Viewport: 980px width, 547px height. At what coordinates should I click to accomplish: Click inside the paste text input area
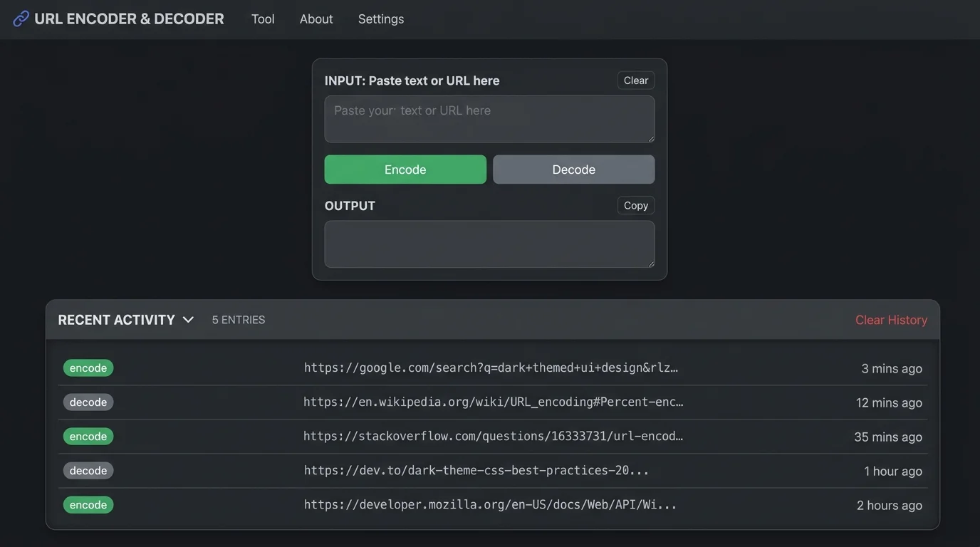(489, 118)
